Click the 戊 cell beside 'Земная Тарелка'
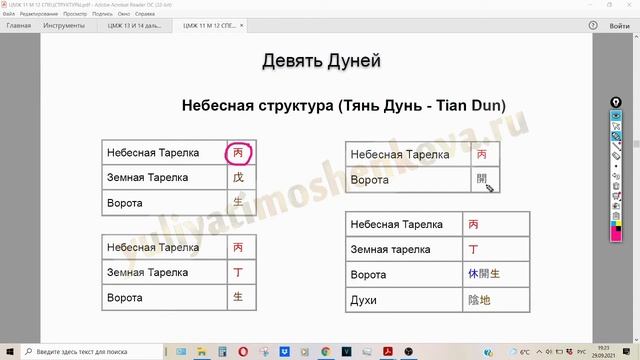Image resolution: width=640 pixels, height=360 pixels. [242, 178]
